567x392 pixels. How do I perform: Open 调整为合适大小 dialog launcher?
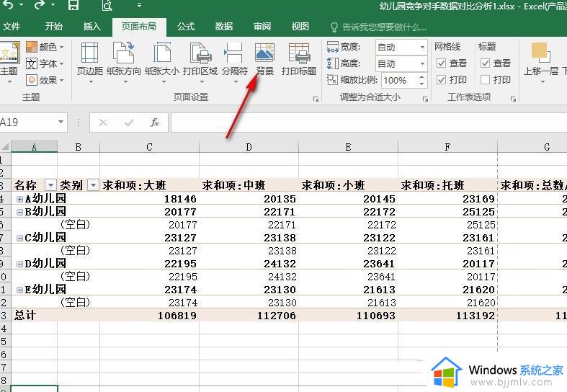pos(425,99)
